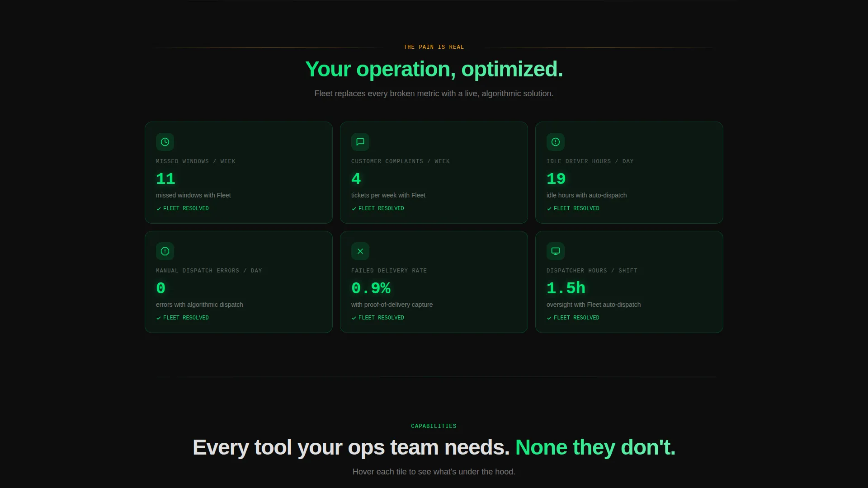Click the checkmark beside Fleet Resolved under oversight text
This screenshot has width=868, height=488.
click(549, 318)
